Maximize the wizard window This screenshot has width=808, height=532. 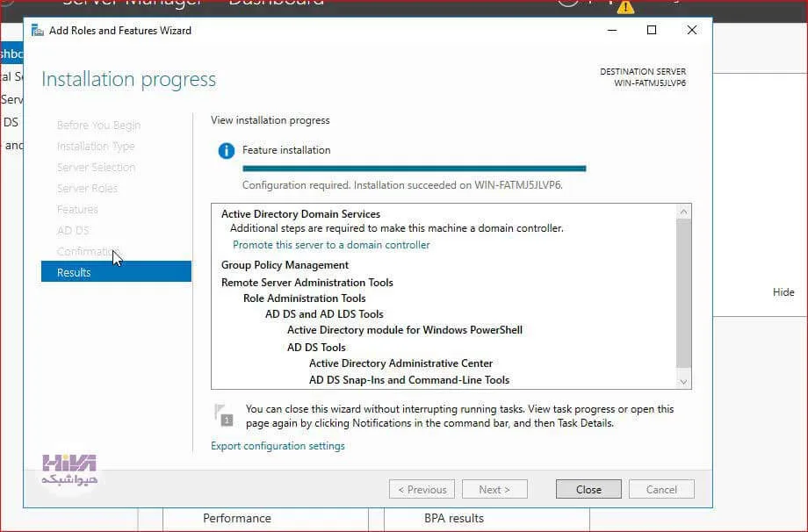(652, 30)
